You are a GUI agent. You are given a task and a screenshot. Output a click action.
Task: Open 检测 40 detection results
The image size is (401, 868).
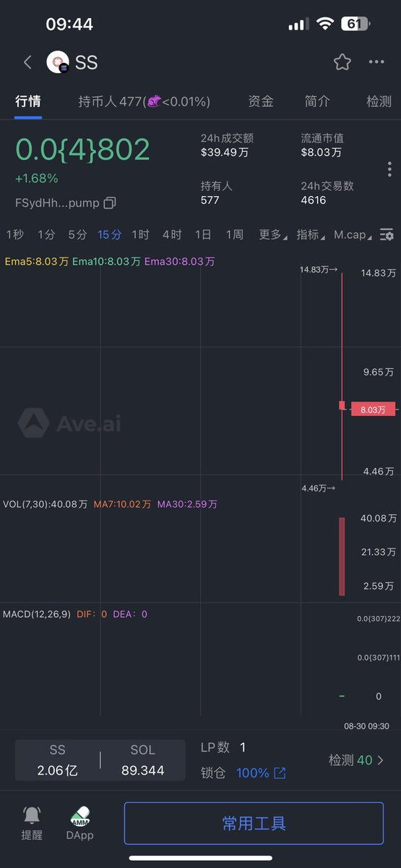click(356, 760)
